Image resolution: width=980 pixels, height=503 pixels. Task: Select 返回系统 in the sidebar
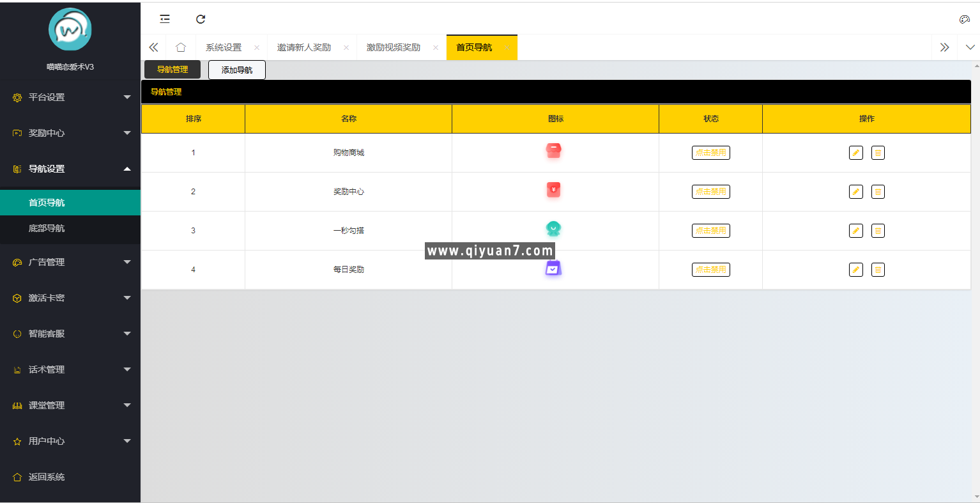click(70, 477)
